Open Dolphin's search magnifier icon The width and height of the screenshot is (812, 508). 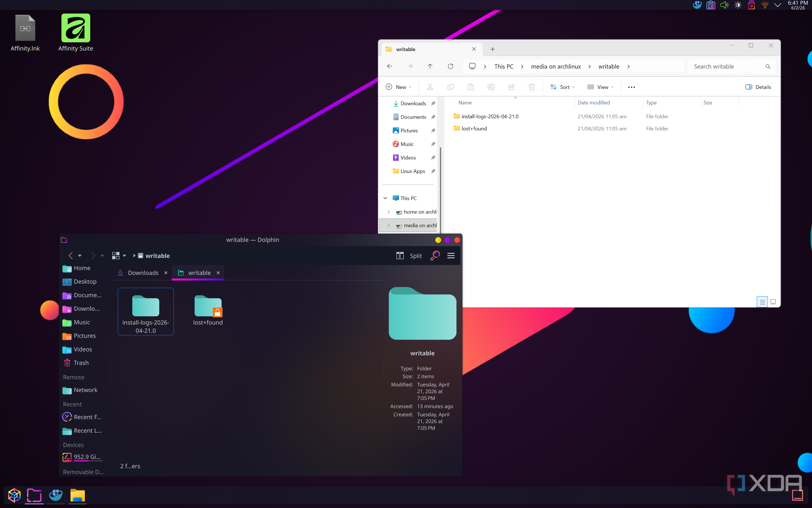pos(435,256)
